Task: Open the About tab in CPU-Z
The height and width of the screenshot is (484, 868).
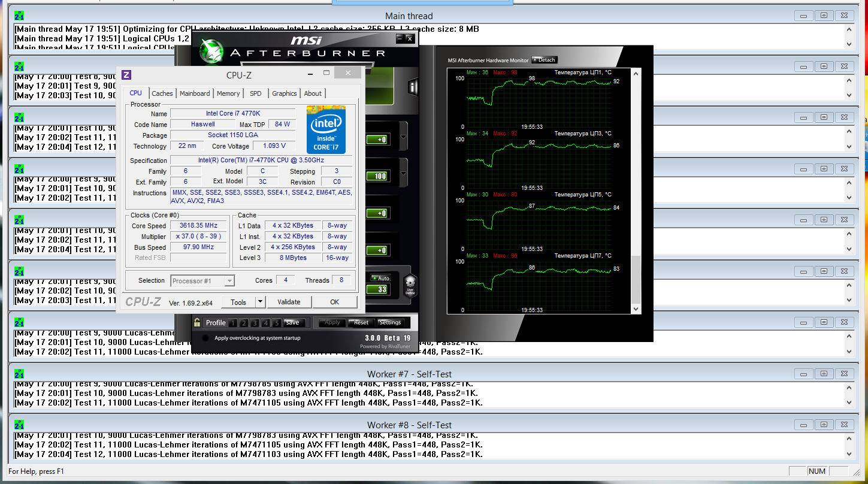Action: pyautogui.click(x=313, y=93)
